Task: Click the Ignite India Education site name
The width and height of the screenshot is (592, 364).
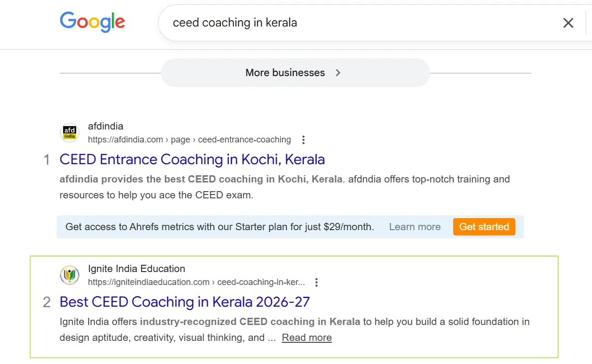Action: click(x=136, y=269)
